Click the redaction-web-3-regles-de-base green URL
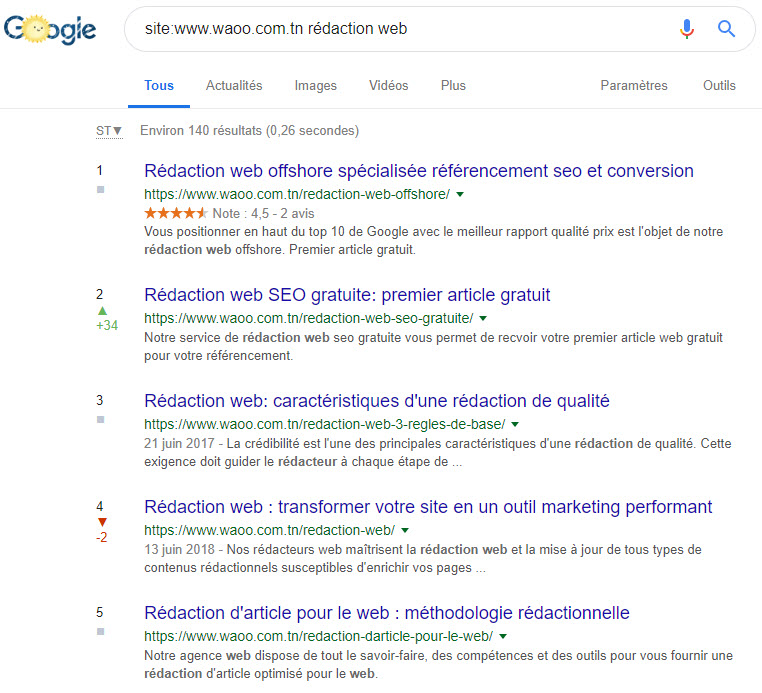Image resolution: width=762 pixels, height=693 pixels. pos(325,424)
